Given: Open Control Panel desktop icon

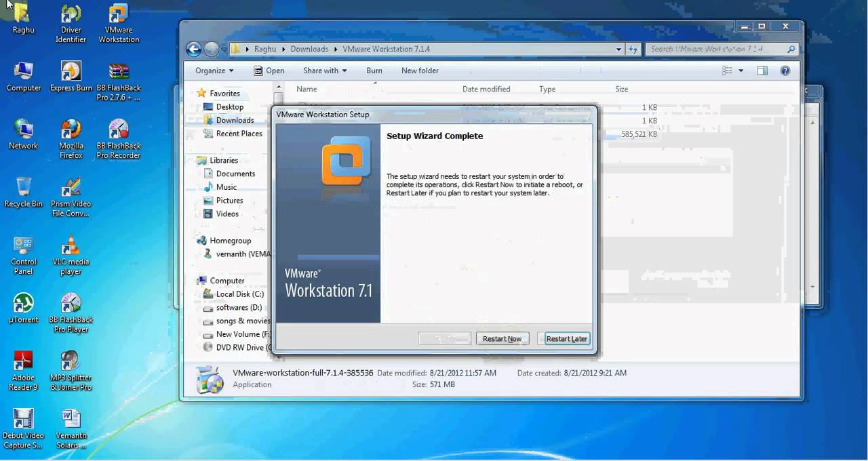Looking at the screenshot, I should (23, 256).
